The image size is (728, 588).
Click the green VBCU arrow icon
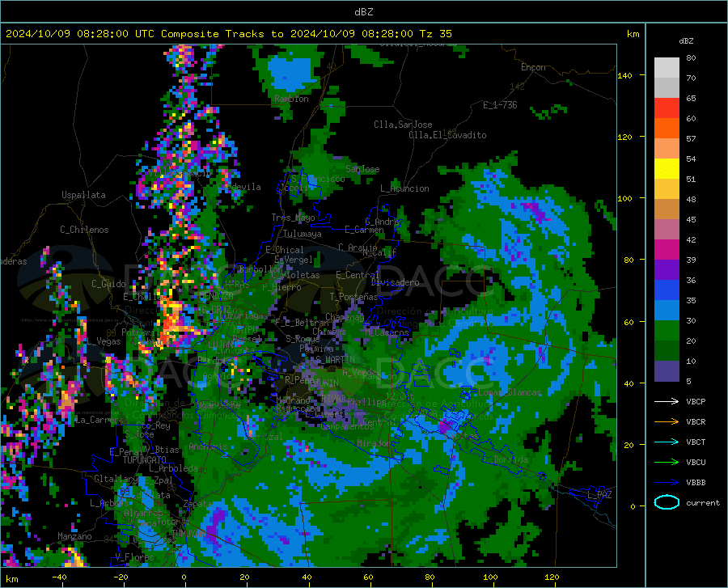tap(667, 463)
